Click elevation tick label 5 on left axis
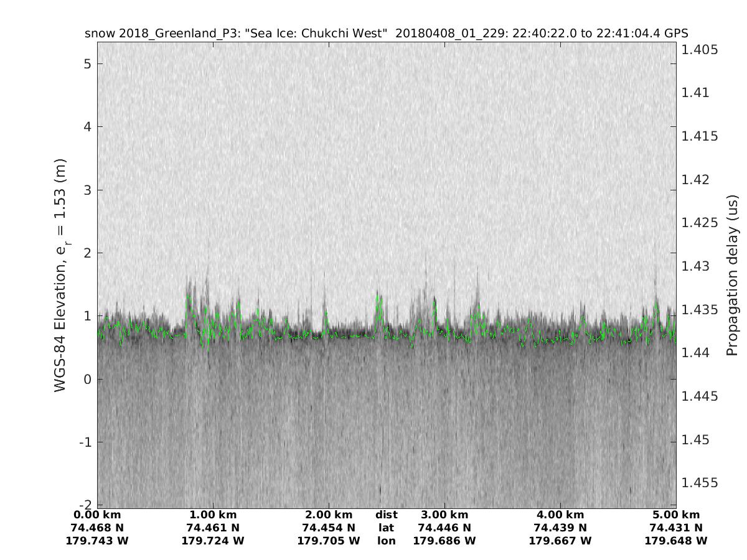This screenshot has height=560, width=747. coord(88,64)
